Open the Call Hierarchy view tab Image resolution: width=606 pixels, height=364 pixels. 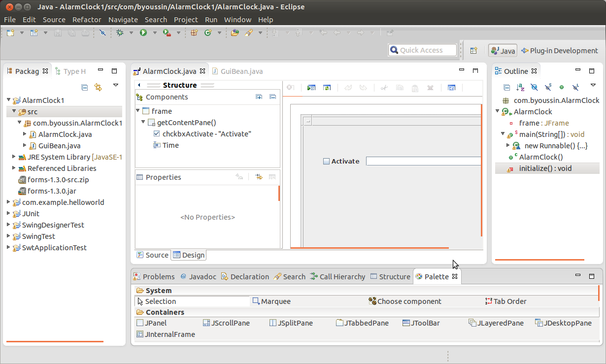(x=338, y=276)
